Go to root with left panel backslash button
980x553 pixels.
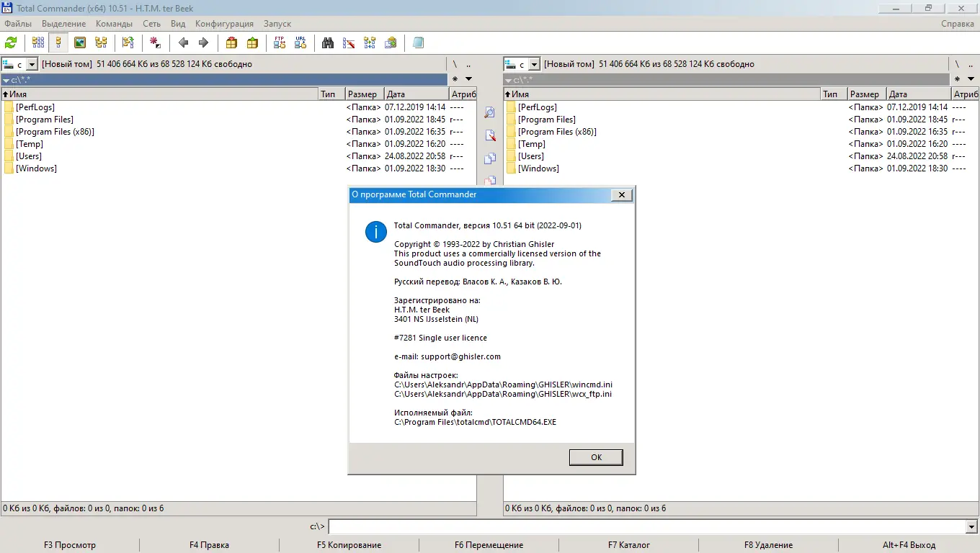[x=455, y=64]
